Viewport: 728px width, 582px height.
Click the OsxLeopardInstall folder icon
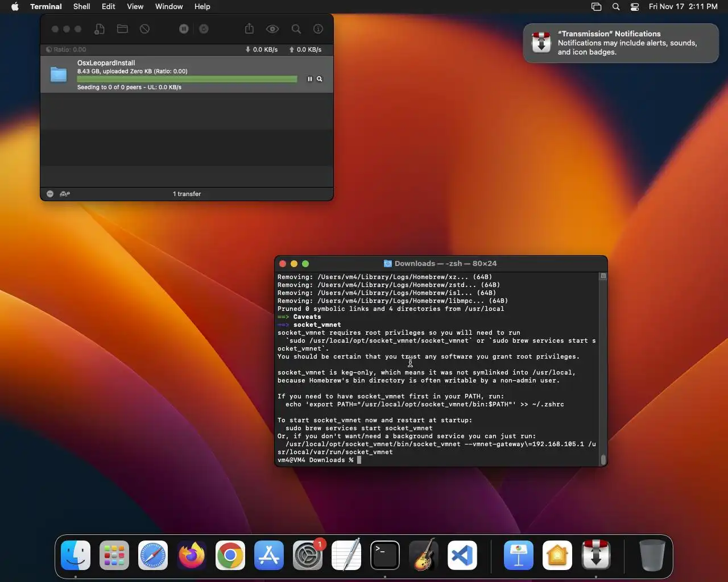(59, 74)
